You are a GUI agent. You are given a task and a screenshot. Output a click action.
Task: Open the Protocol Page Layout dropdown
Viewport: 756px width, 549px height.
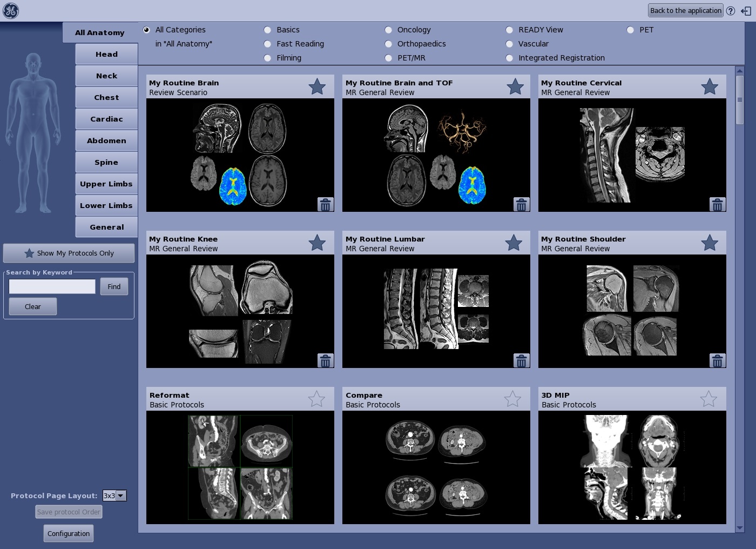pyautogui.click(x=114, y=496)
